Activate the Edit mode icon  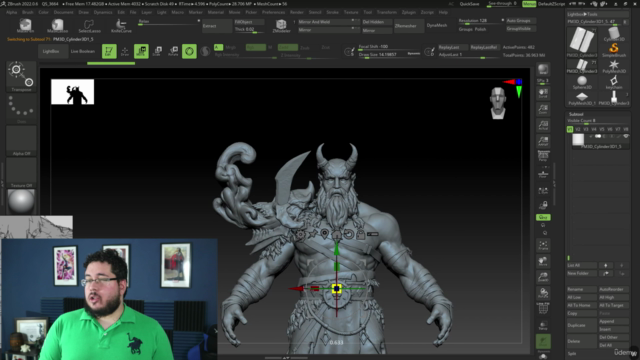tap(109, 51)
